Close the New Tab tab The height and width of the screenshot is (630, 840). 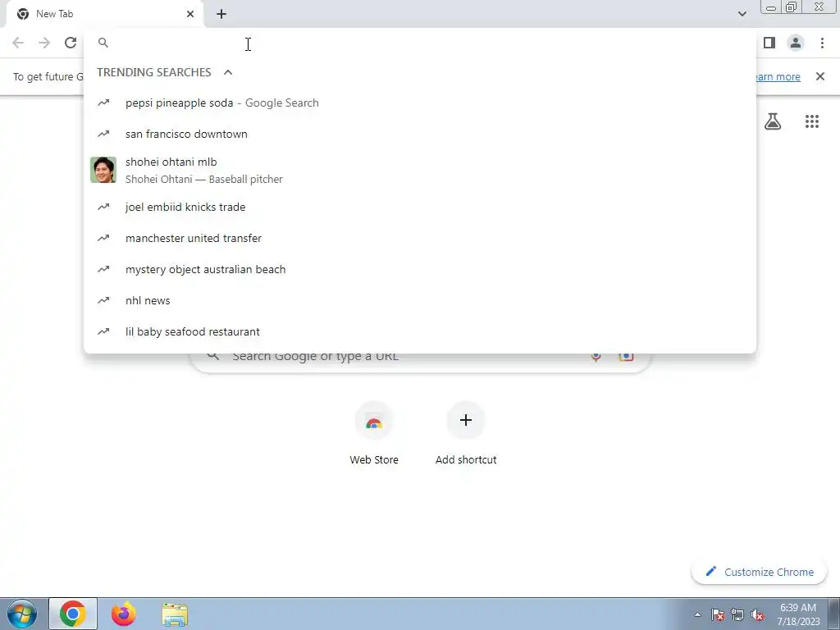(x=190, y=14)
